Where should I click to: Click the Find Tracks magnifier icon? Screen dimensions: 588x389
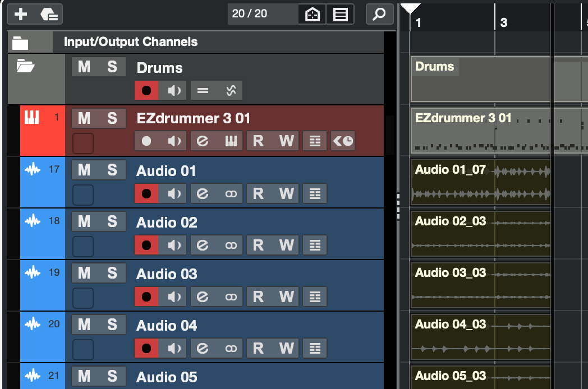[379, 14]
